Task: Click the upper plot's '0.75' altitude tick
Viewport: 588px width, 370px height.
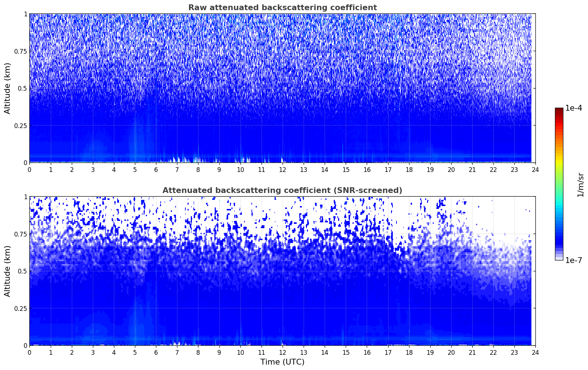Action: pyautogui.click(x=21, y=51)
